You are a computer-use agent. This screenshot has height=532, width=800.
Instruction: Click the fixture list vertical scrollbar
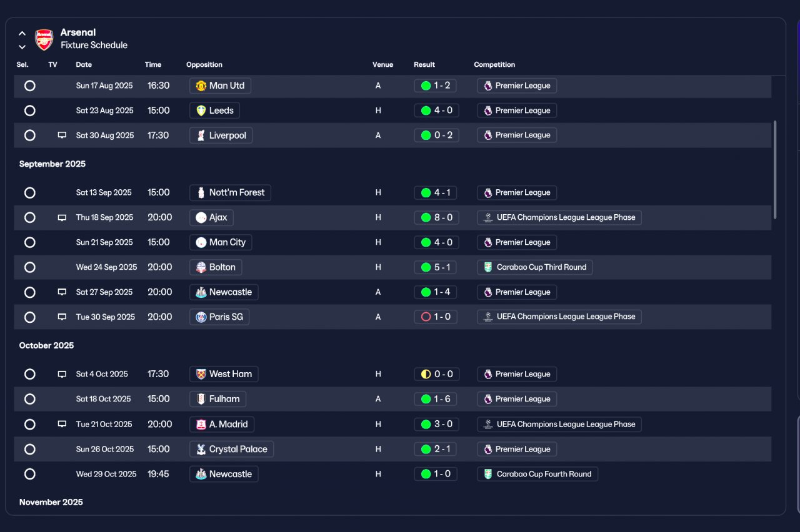click(776, 169)
